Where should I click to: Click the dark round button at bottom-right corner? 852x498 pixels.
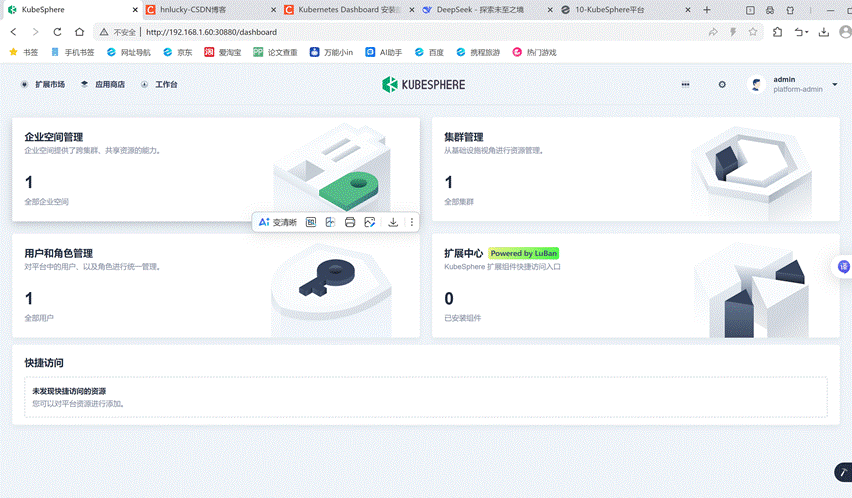pos(844,472)
